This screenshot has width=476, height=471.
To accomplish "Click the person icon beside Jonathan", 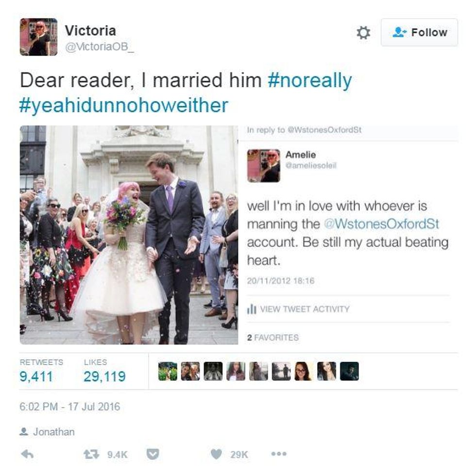I will 24,432.
